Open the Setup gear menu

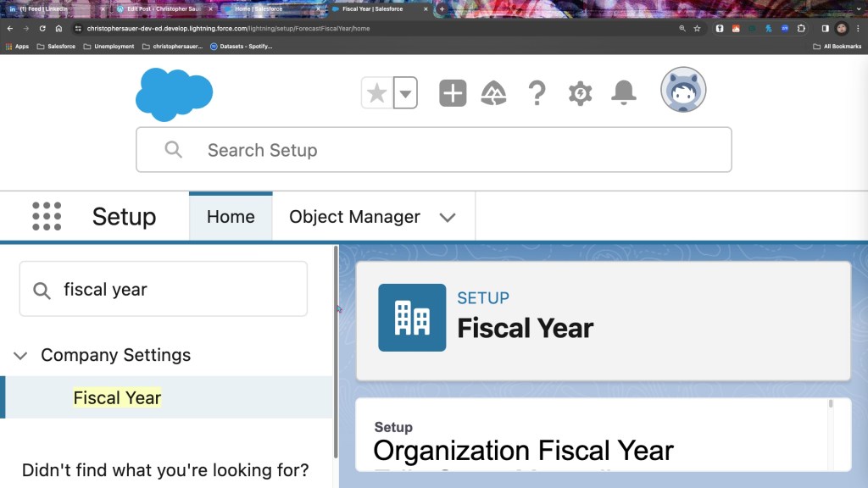click(580, 93)
